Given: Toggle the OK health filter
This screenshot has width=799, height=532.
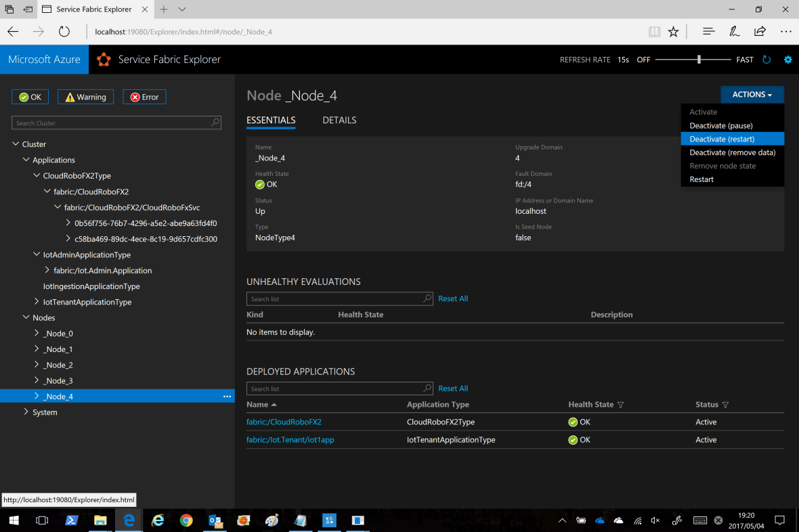Looking at the screenshot, I should (30, 97).
